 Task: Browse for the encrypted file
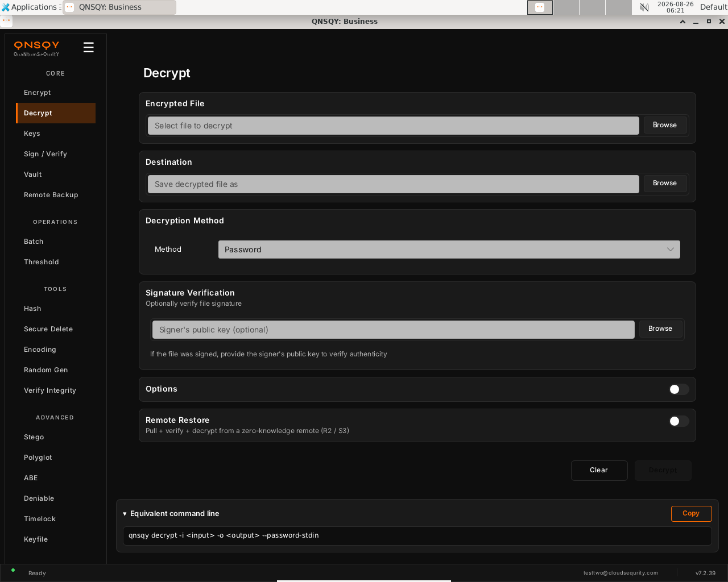[665, 125]
